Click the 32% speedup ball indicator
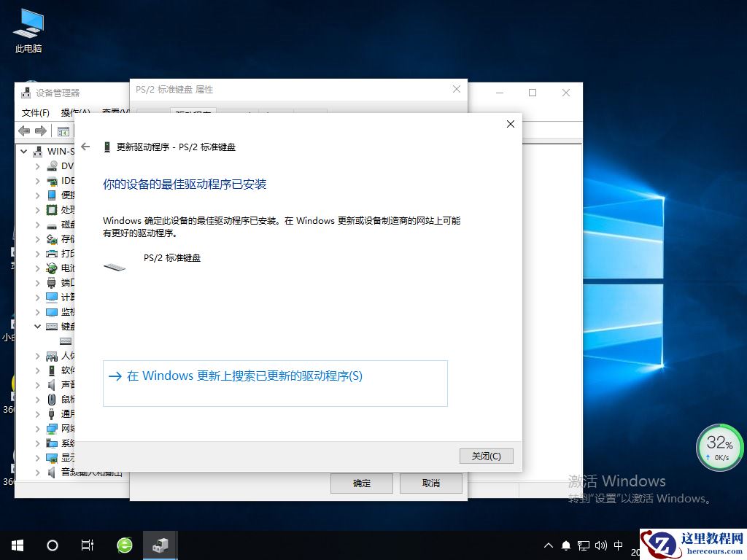Screen dimensions: 747x560 pyautogui.click(x=719, y=446)
